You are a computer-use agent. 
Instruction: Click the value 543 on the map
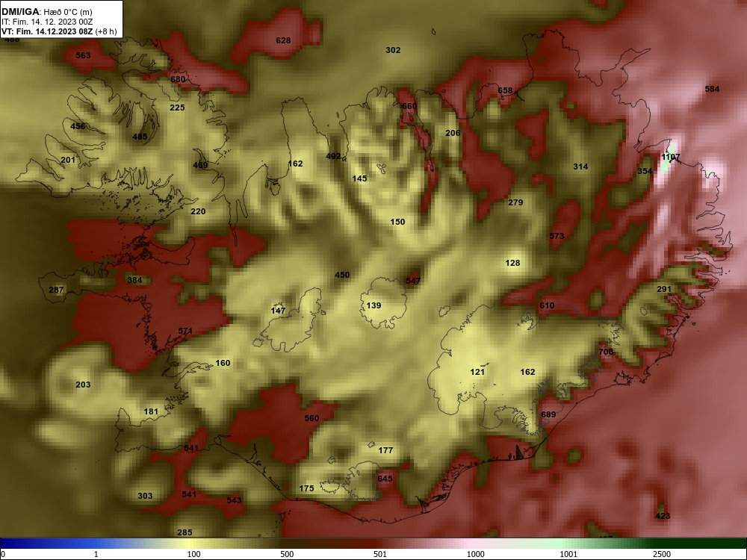pyautogui.click(x=234, y=500)
